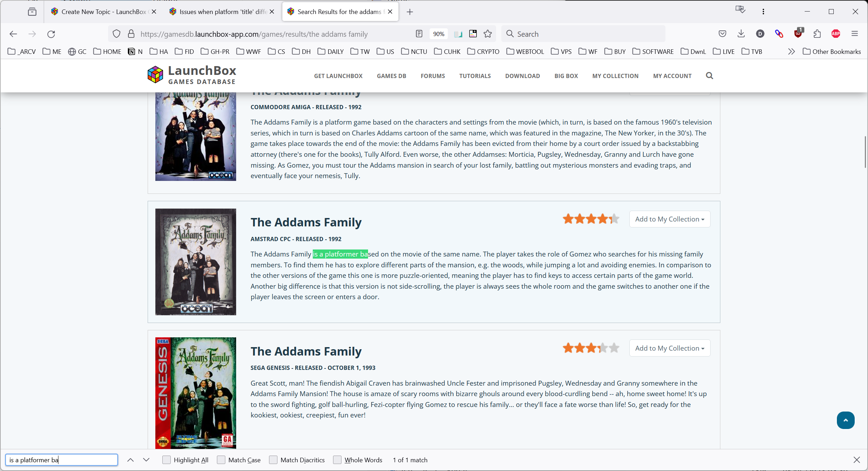Open the uBlock Origin extension icon
Screen dimensions: 868x471
(x=798, y=33)
